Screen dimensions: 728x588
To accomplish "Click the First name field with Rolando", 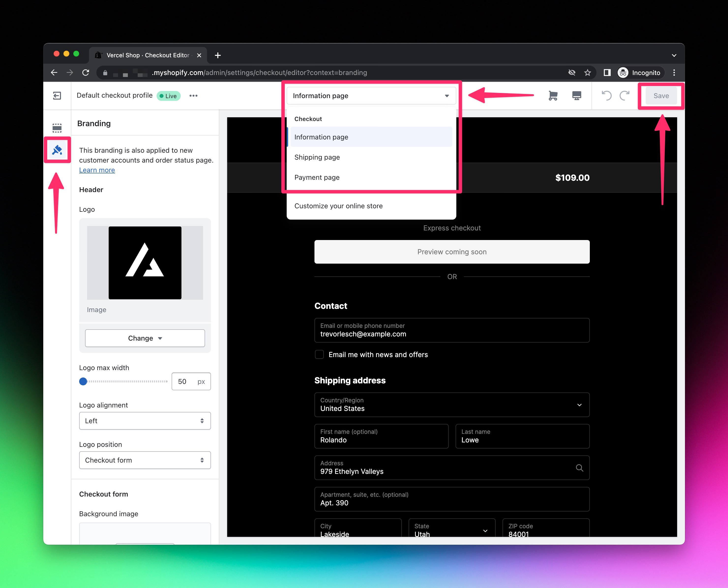I will click(x=381, y=436).
